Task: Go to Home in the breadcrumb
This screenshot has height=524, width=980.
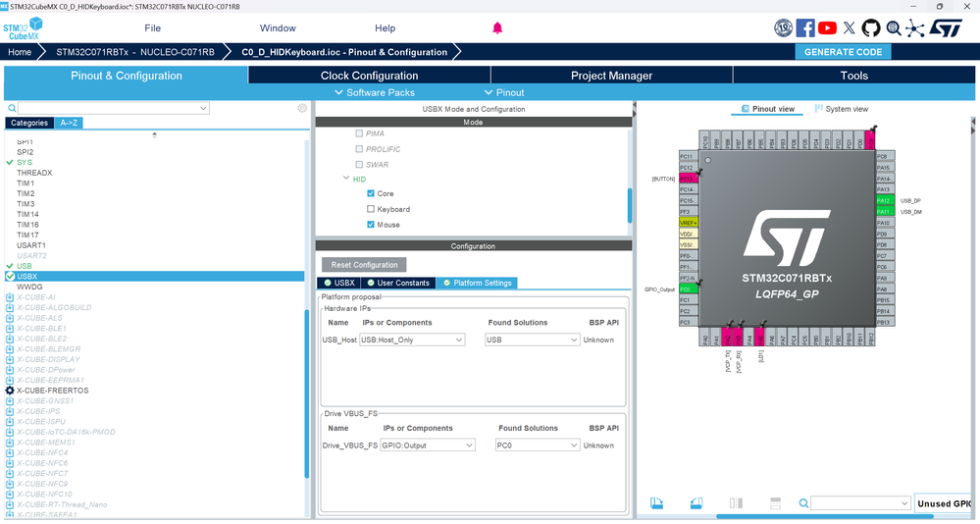Action: coord(20,52)
